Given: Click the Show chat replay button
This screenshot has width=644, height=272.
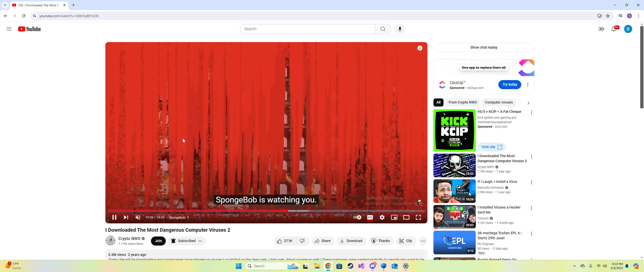Looking at the screenshot, I should tap(484, 48).
